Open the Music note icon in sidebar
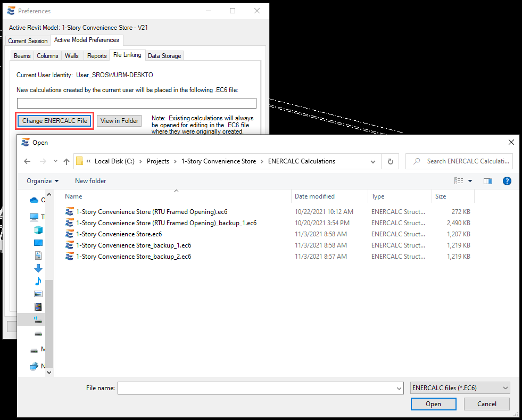This screenshot has width=522, height=420. pos(38,281)
